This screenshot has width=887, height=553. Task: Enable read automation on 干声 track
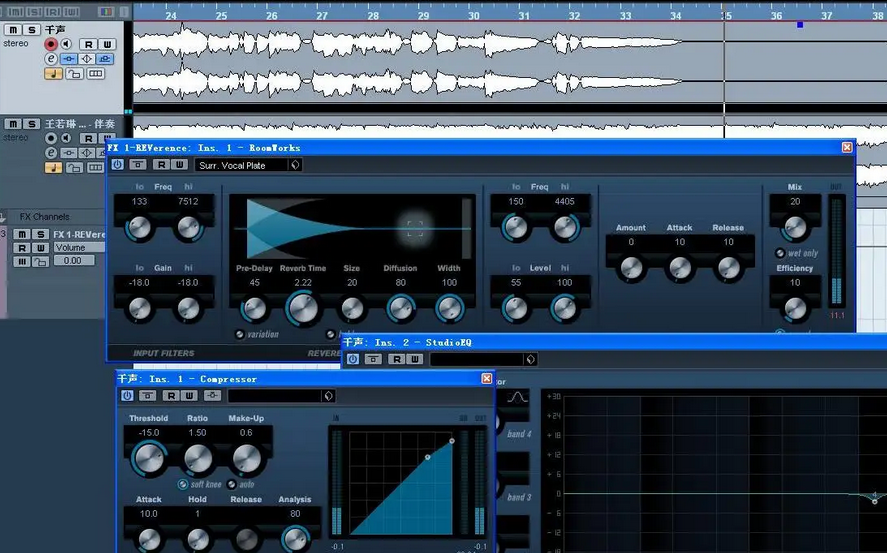[x=88, y=44]
